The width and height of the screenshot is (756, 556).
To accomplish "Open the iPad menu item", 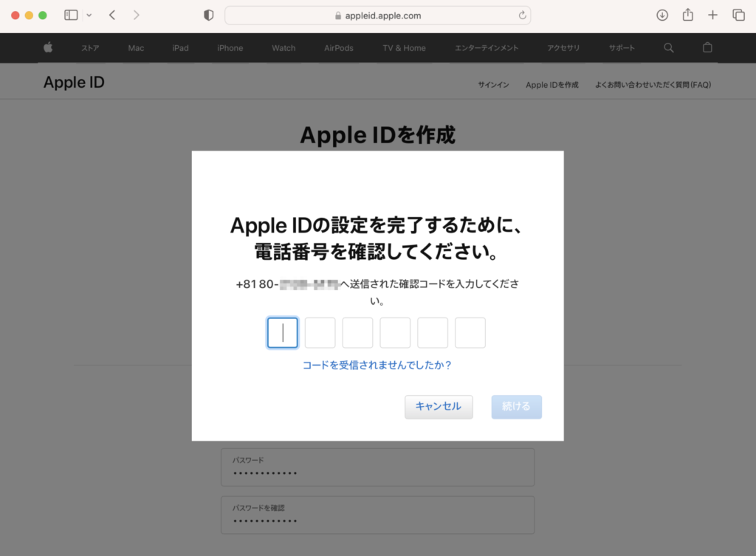I will click(x=180, y=48).
